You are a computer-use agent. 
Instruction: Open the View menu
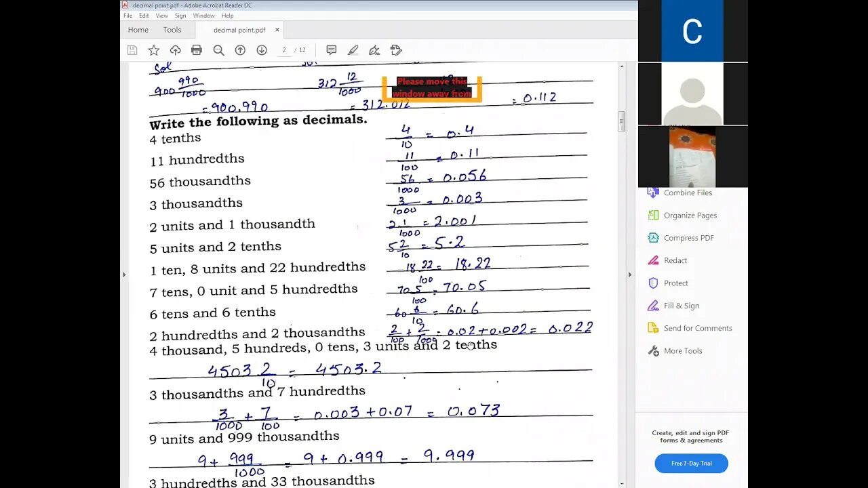click(x=162, y=16)
